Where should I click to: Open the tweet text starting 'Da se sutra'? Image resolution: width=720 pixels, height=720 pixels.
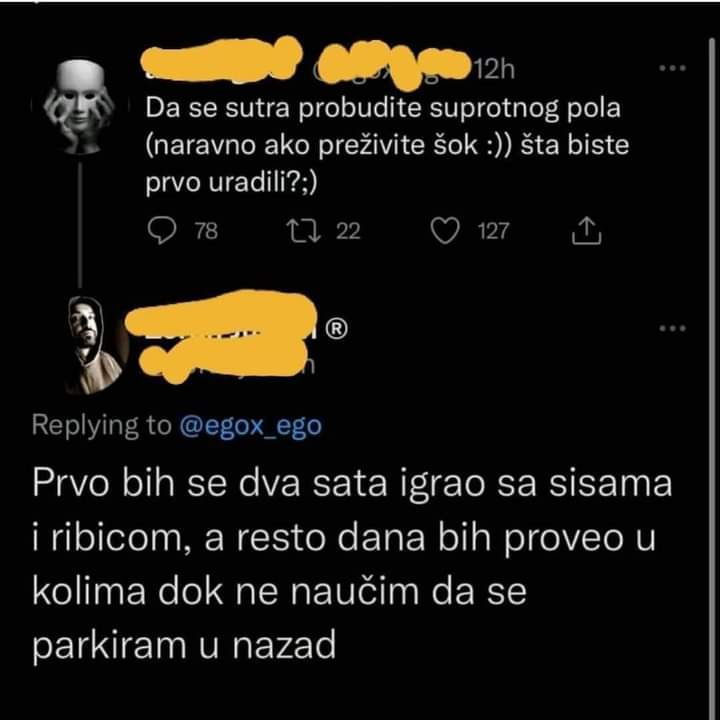pyautogui.click(x=387, y=146)
